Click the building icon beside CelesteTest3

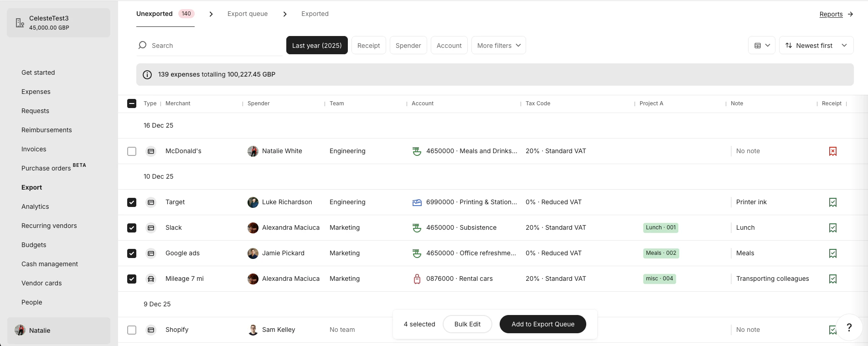tap(20, 23)
